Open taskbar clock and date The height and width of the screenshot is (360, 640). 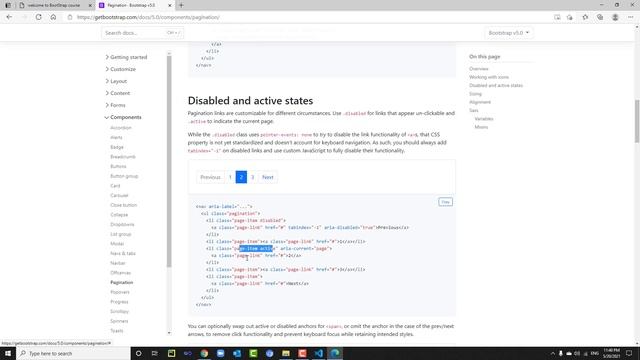pyautogui.click(x=611, y=353)
